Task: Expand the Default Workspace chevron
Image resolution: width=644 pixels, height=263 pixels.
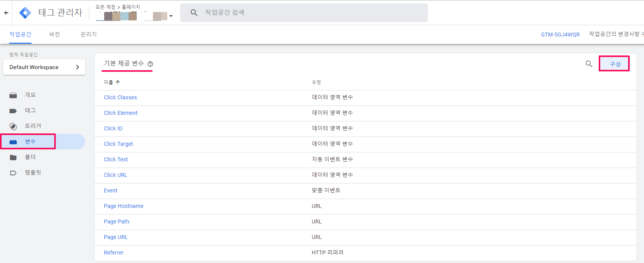Action: point(77,67)
